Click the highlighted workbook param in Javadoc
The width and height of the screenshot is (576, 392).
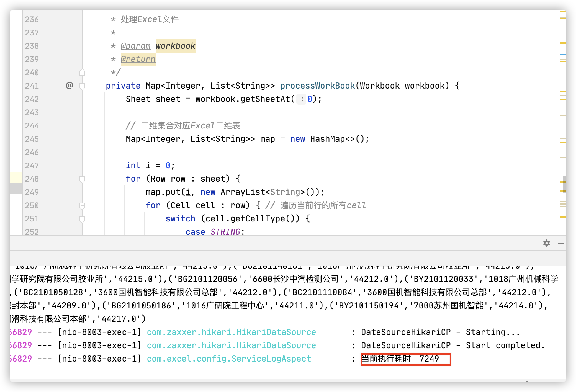pos(175,46)
